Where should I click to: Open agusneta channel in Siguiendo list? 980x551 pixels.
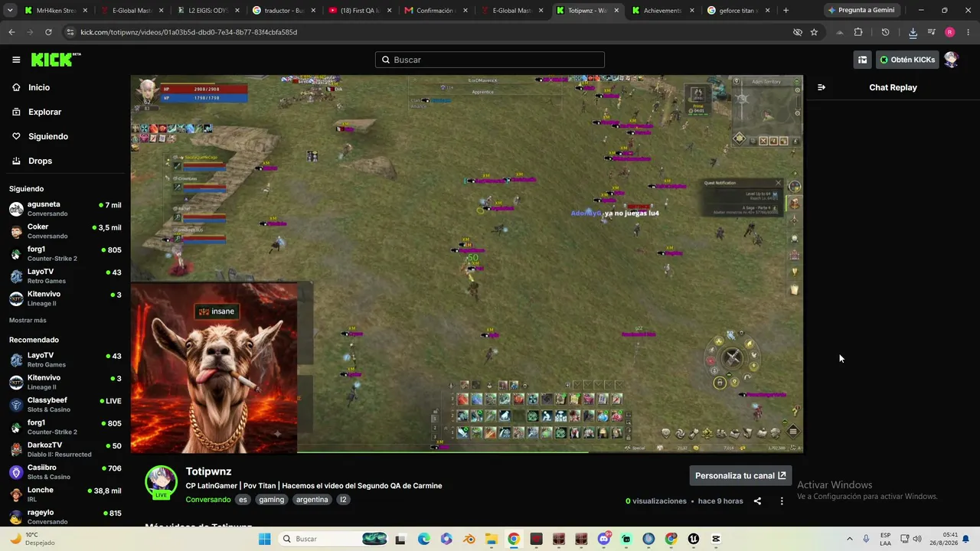click(65, 209)
